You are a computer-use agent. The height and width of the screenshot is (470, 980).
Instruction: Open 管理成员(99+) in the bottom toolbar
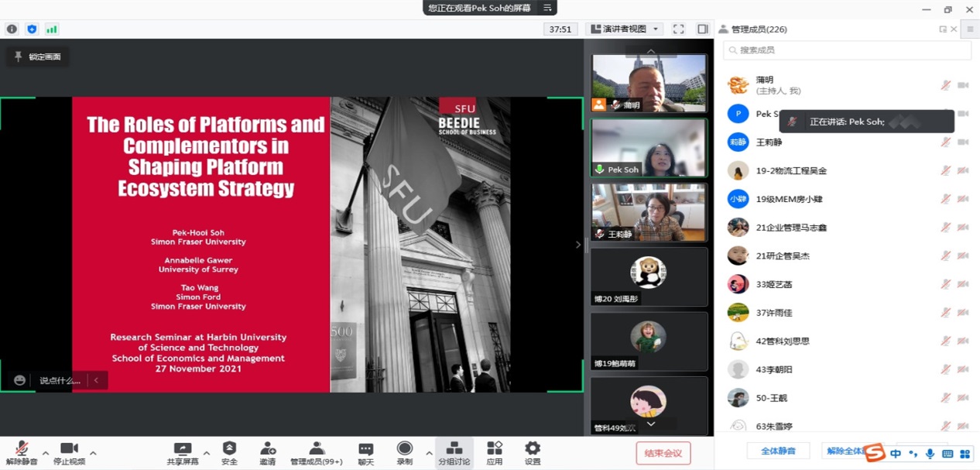point(316,453)
